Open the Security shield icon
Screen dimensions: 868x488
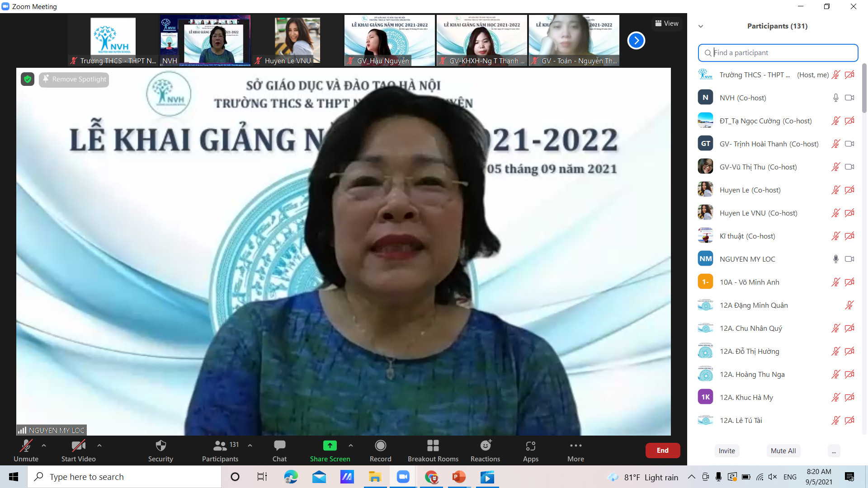tap(160, 446)
